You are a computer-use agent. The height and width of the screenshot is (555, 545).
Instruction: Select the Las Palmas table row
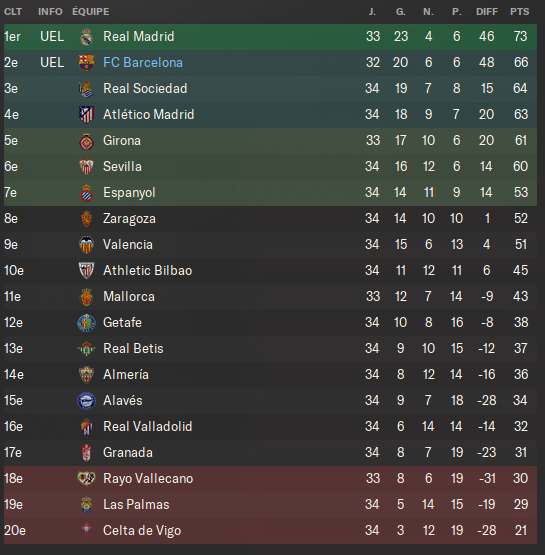click(x=270, y=504)
